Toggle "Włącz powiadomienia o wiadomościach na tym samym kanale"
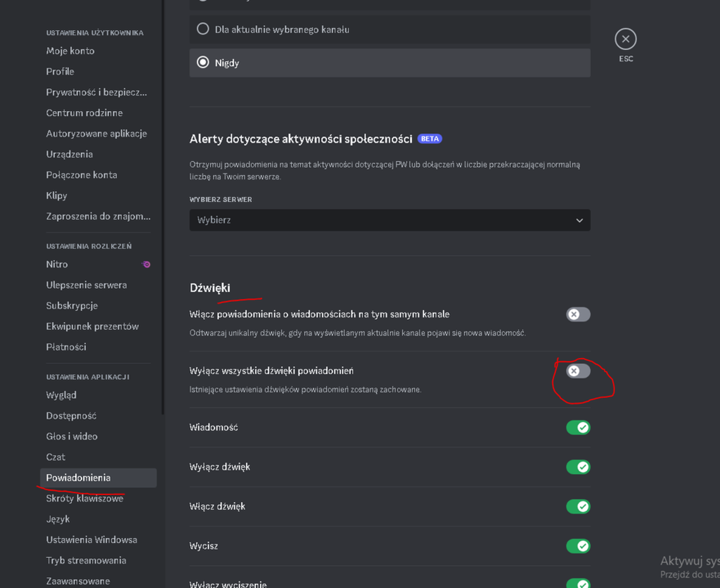720x588 pixels. click(x=578, y=315)
